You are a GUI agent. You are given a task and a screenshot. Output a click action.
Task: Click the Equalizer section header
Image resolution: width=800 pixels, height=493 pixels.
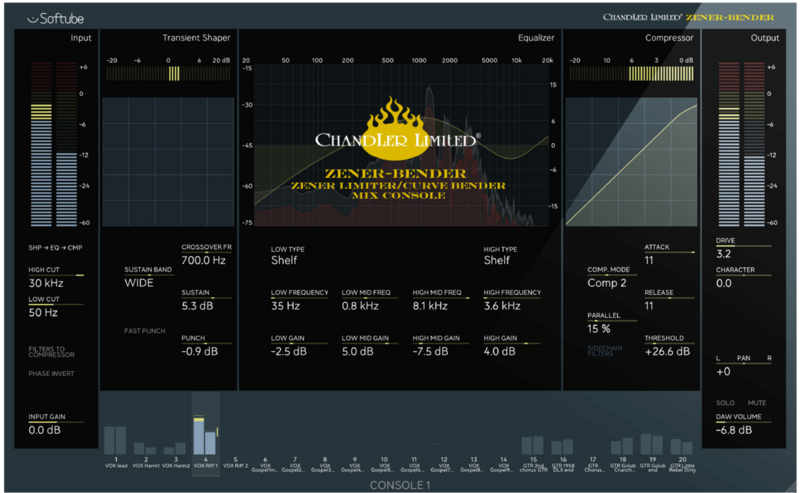(536, 38)
